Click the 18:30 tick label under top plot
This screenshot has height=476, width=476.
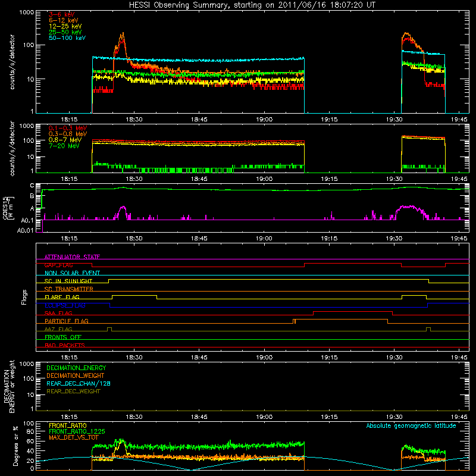[x=134, y=120]
